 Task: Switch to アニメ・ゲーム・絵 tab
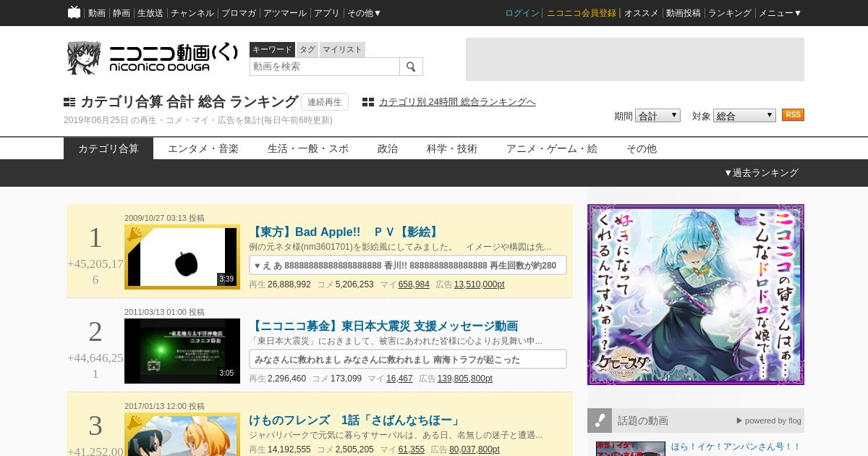click(552, 148)
